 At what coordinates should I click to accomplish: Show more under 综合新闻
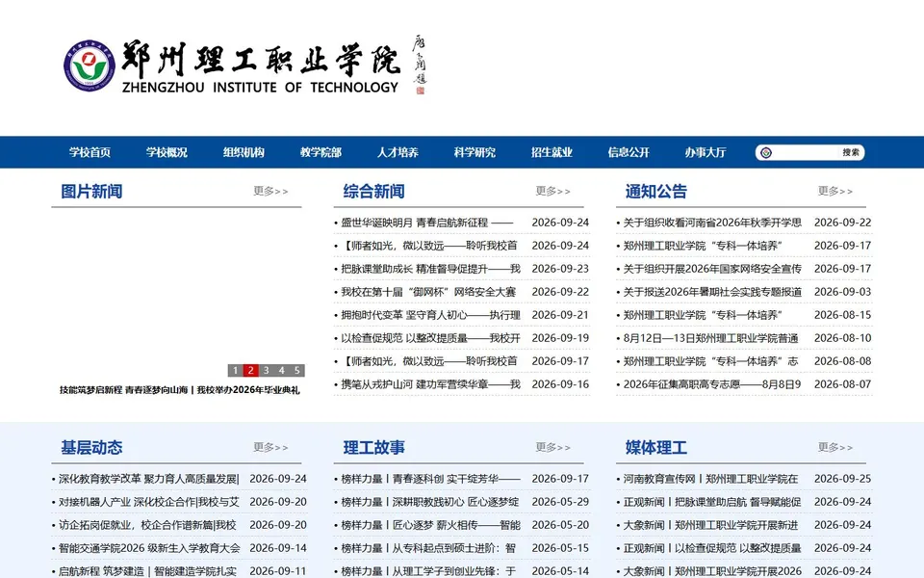pos(552,191)
